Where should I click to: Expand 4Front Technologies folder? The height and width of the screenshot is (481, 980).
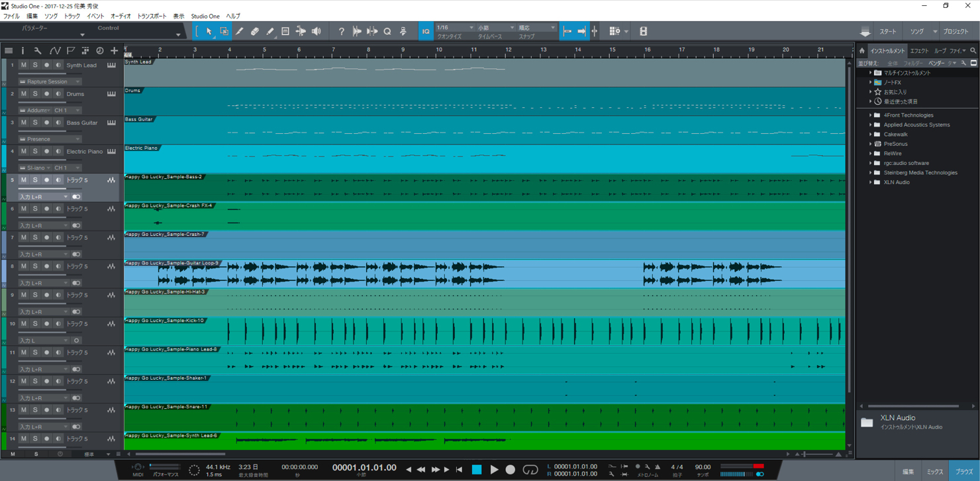click(871, 115)
